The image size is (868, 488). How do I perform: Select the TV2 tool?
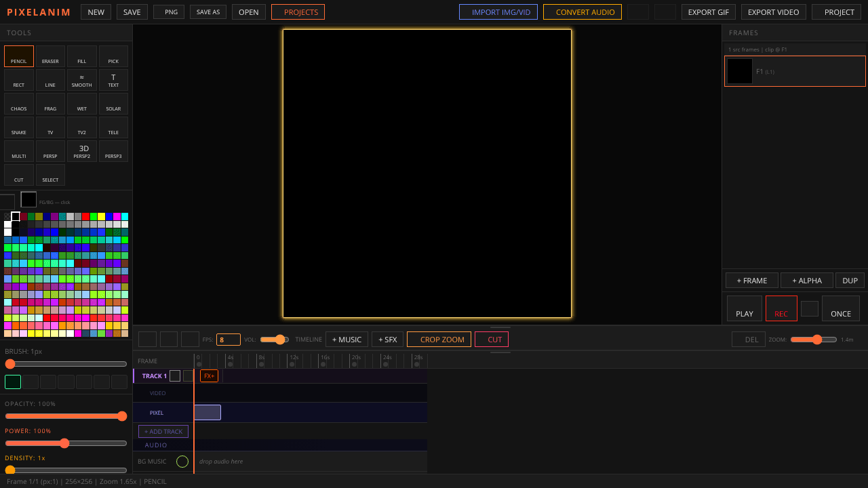coord(82,127)
